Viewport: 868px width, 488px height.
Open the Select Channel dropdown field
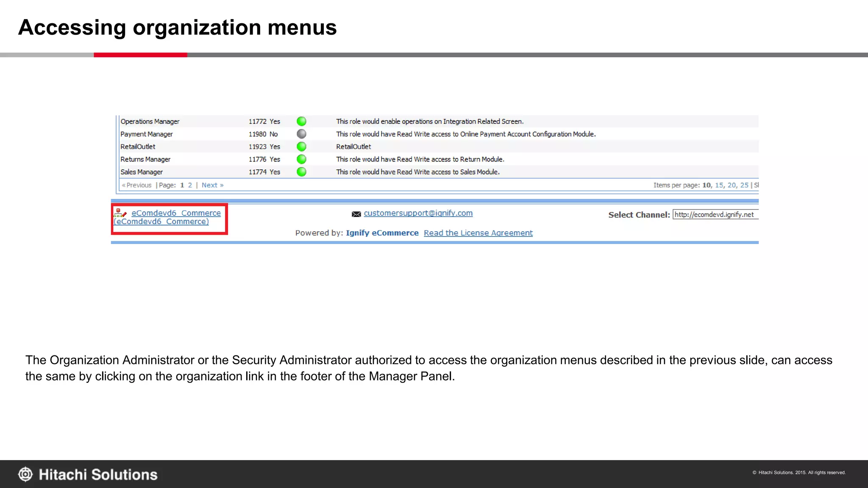(715, 214)
